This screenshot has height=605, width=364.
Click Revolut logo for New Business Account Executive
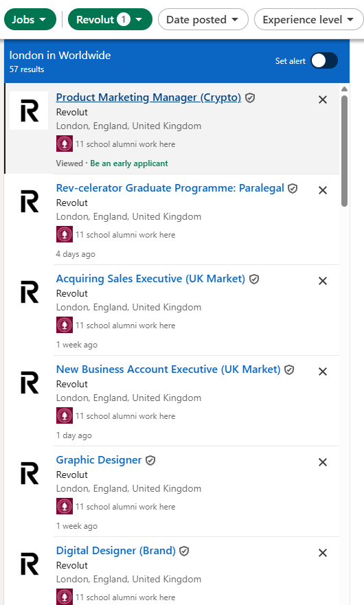tap(30, 383)
